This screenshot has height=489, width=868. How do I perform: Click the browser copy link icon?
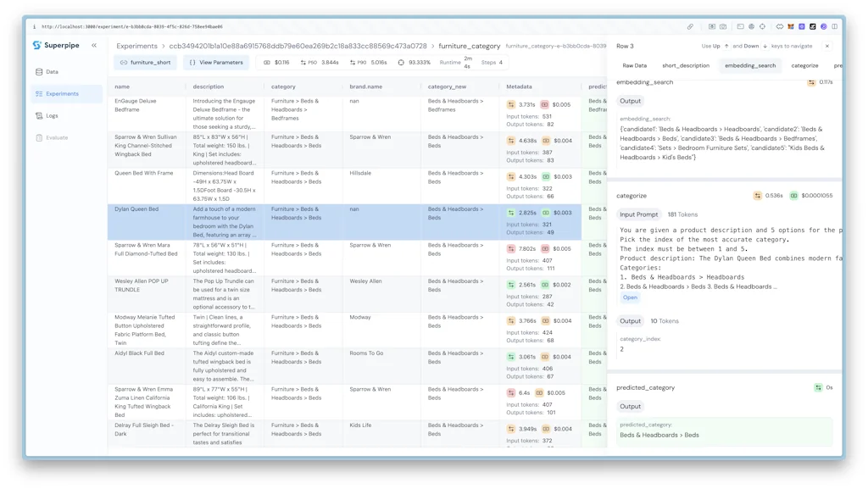[x=690, y=26]
